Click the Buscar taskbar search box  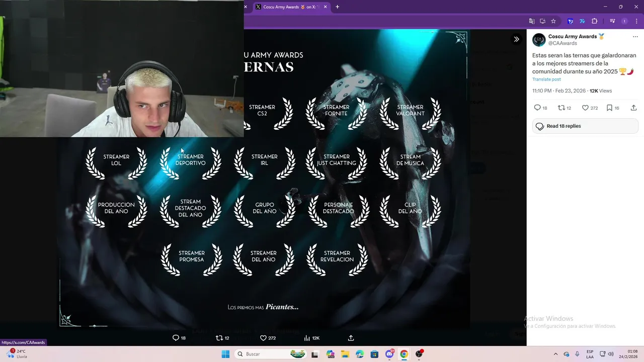[x=271, y=354]
